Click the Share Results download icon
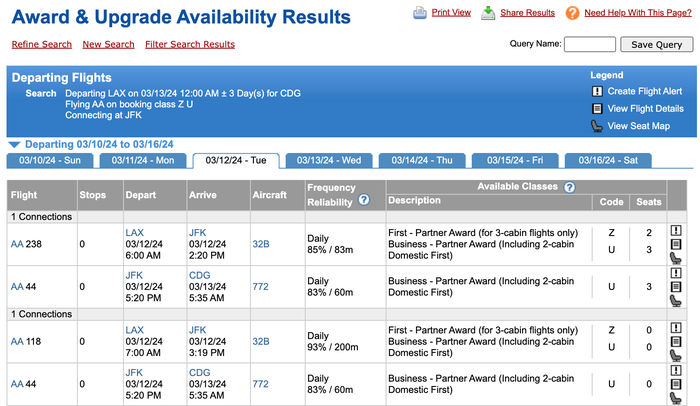The image size is (700, 406). 488,13
